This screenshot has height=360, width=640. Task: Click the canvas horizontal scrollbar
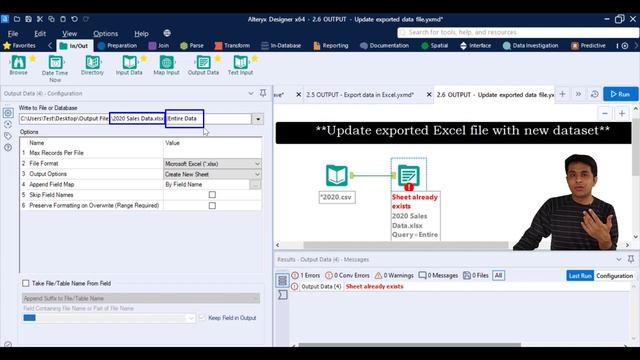point(406,245)
